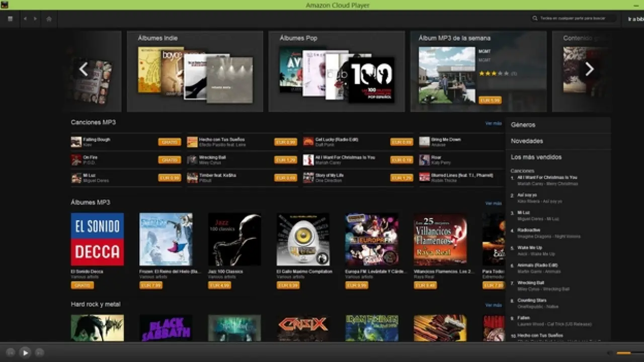Skip to the next track
644x362 pixels.
[40, 352]
